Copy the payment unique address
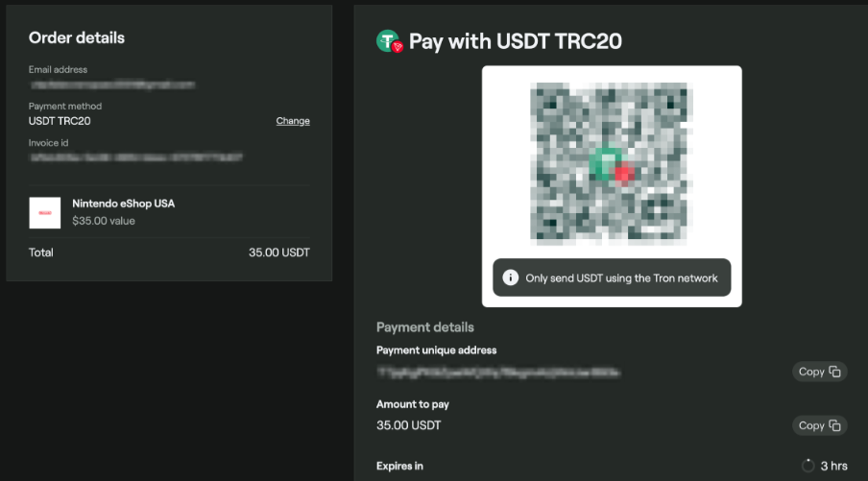This screenshot has height=481, width=868. 819,372
